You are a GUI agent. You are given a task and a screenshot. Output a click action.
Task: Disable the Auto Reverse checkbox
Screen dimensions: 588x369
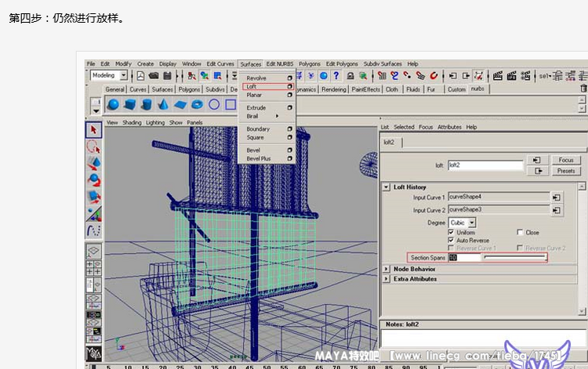point(451,241)
